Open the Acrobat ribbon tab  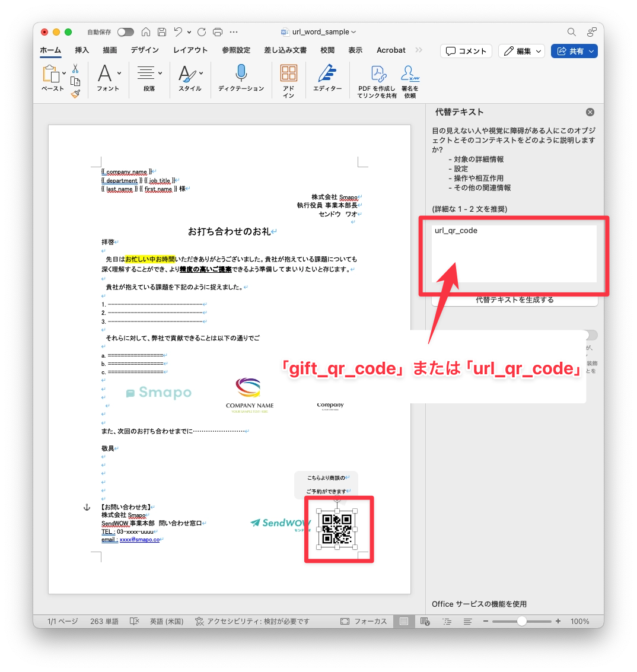pos(391,50)
